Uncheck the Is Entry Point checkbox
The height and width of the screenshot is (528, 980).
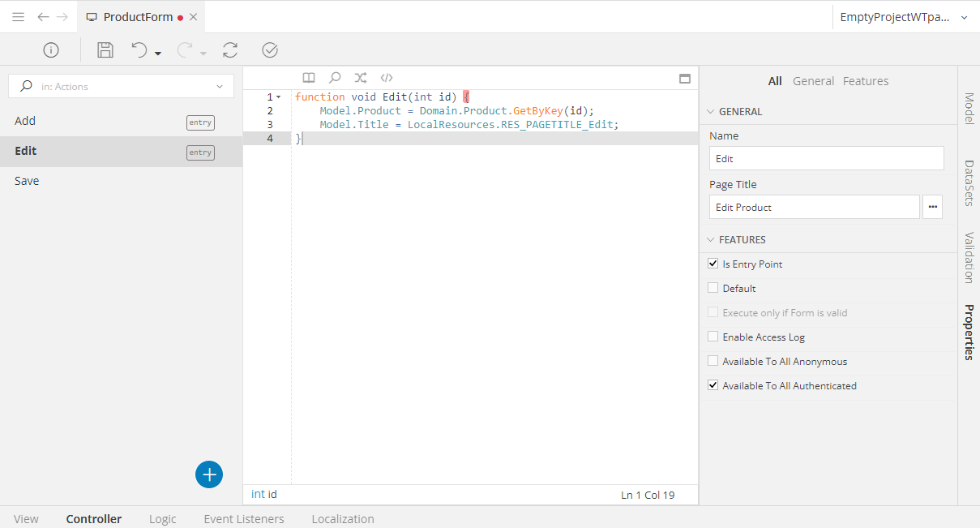click(x=713, y=264)
